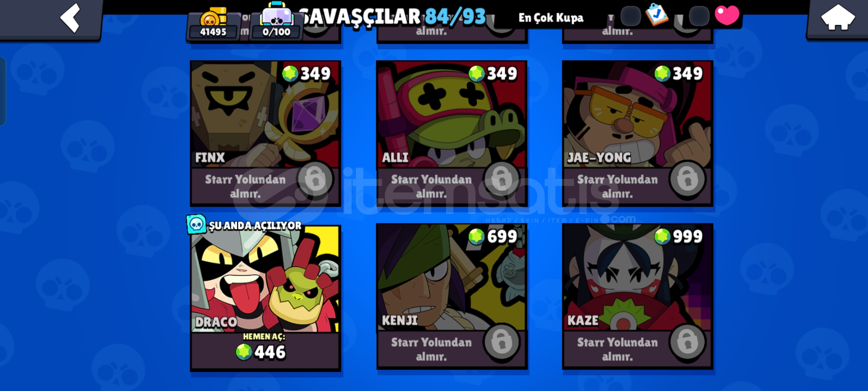Click Finx's padlock unlock icon
868x391 pixels.
(315, 179)
